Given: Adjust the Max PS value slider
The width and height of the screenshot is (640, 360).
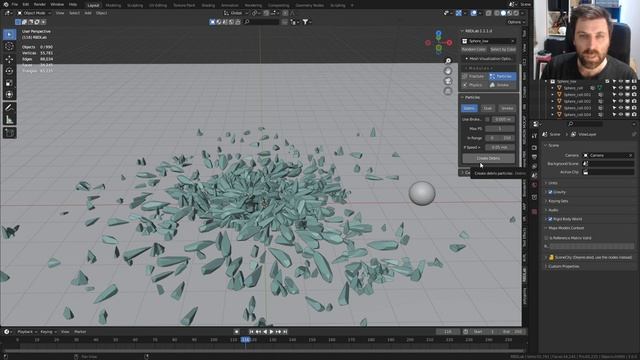Looking at the screenshot, I should [500, 129].
